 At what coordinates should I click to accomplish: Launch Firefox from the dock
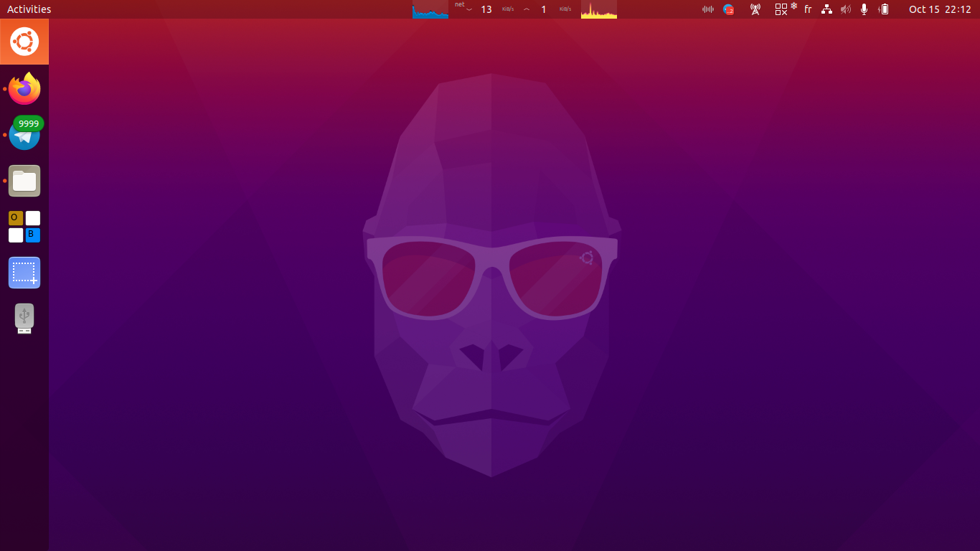(24, 88)
